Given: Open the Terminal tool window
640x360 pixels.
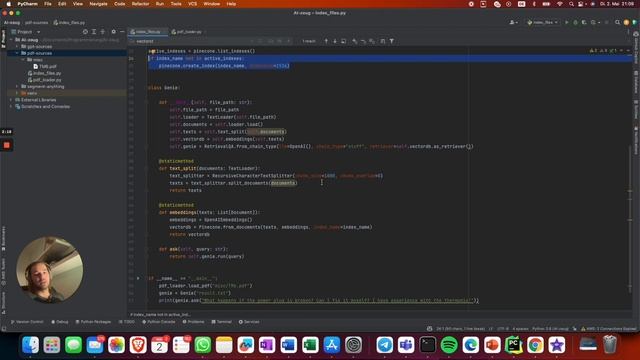Looking at the screenshot, I should 222,322.
